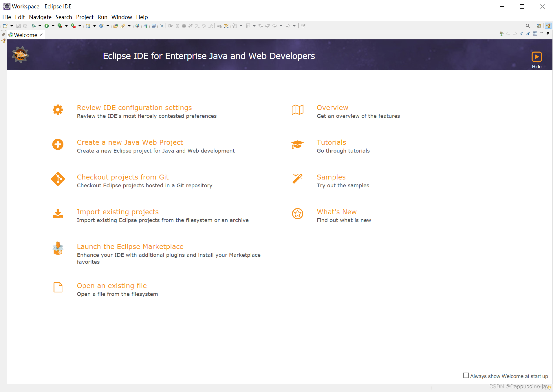
Task: Open the Samples link
Action: pyautogui.click(x=331, y=177)
